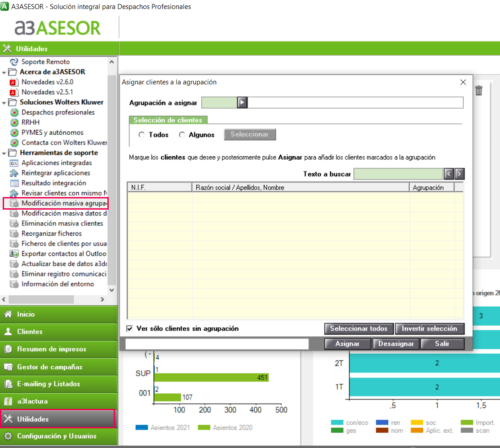
Task: Collapse the Herramientas de soporte folder
Action: click(x=4, y=154)
